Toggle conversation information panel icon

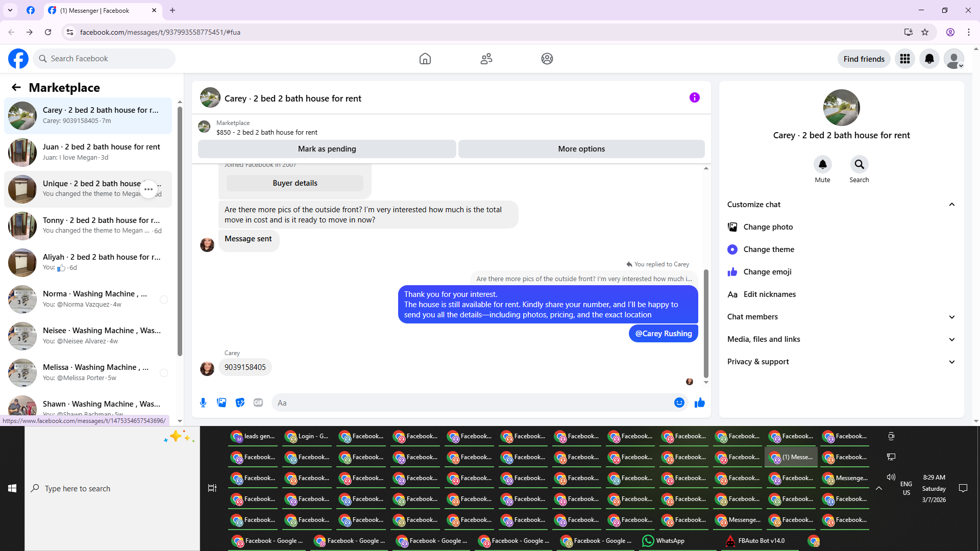pos(695,97)
